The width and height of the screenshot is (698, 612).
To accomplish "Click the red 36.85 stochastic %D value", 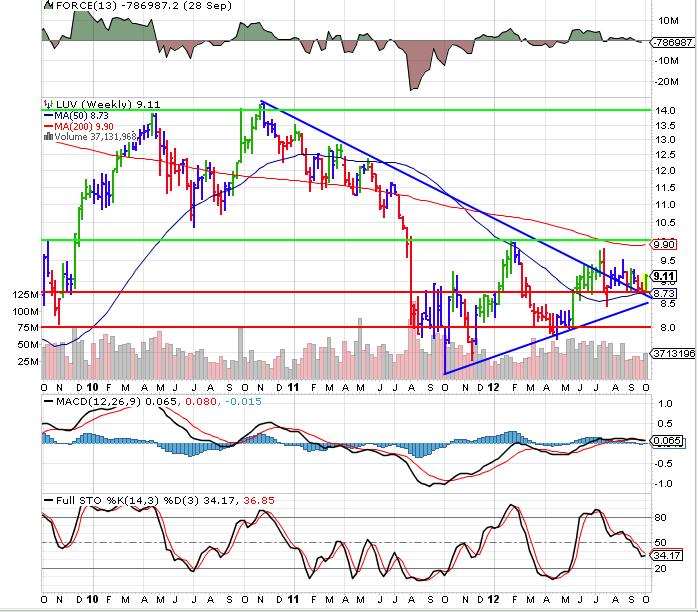I will [x=259, y=500].
